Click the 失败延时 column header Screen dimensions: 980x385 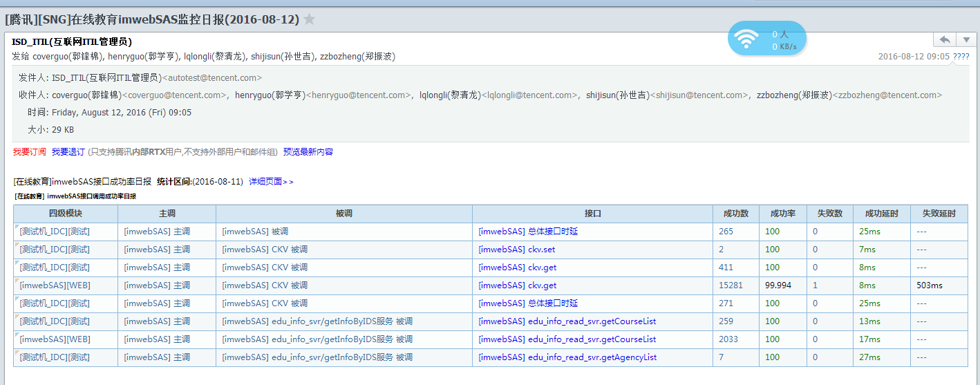[939, 214]
